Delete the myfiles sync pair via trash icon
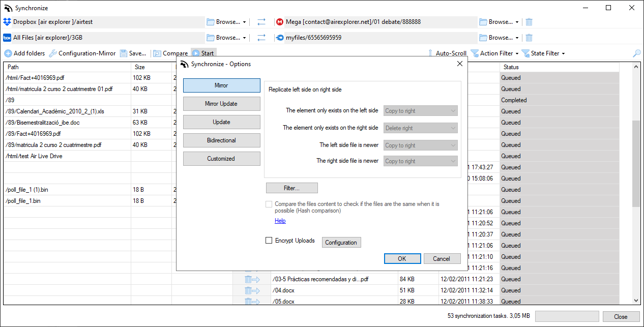Viewport: 644px width, 327px height. tap(529, 37)
